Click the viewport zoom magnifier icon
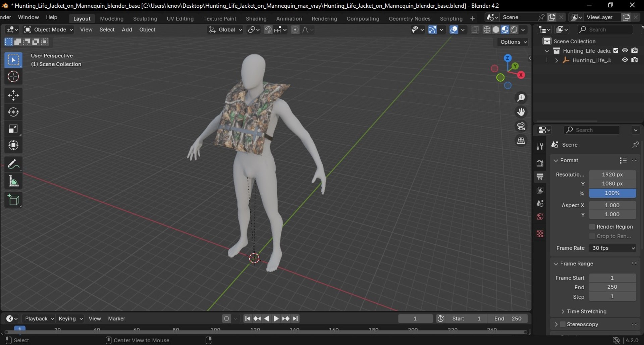 pos(521,98)
